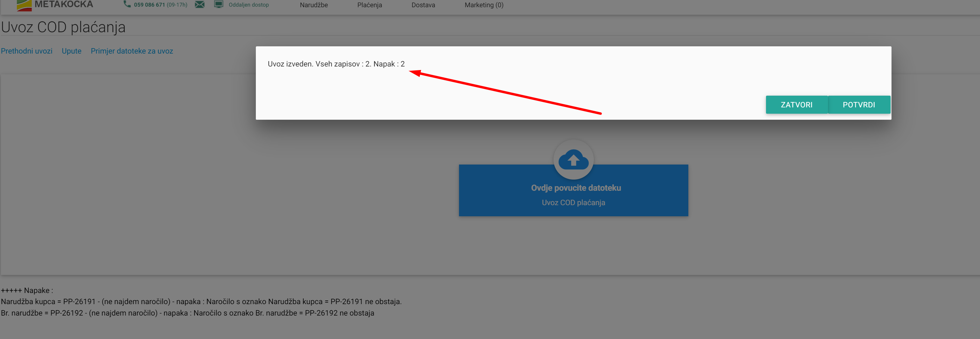Click the PP-26191 error line

[201, 301]
